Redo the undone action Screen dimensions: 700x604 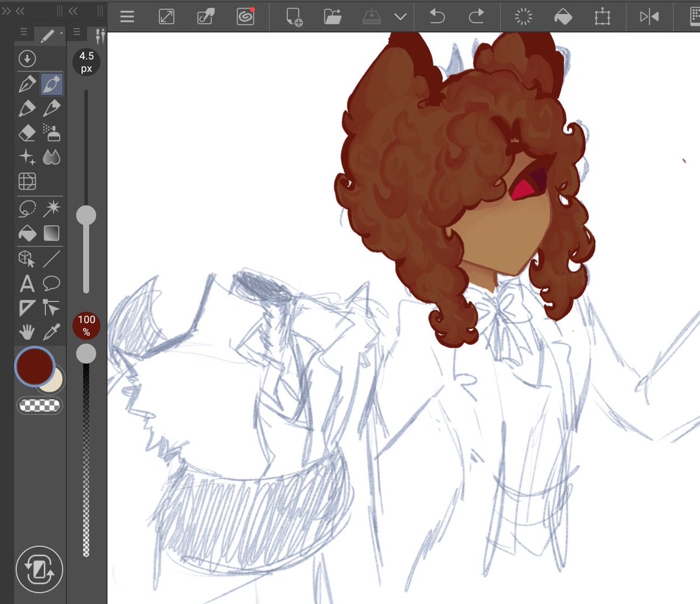(x=477, y=17)
